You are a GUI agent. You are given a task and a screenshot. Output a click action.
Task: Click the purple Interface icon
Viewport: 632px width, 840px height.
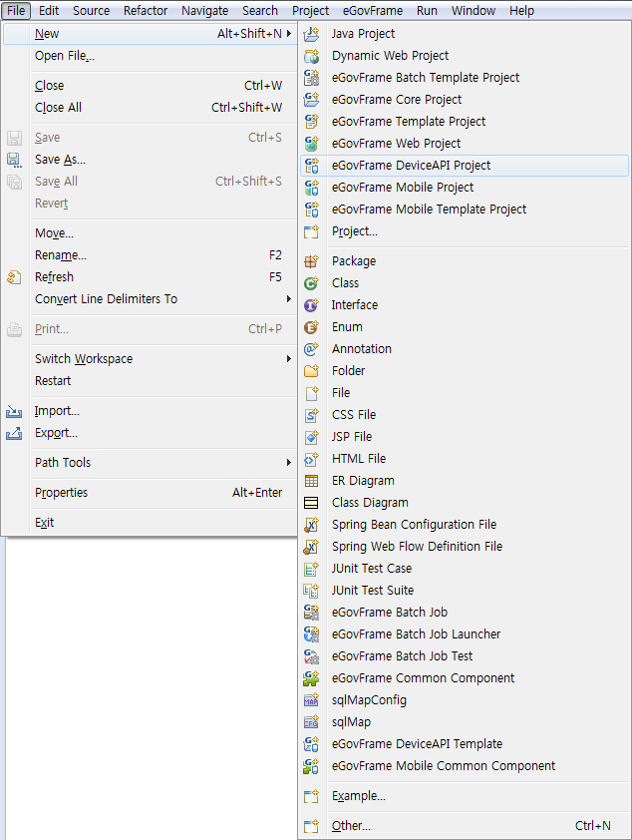[x=311, y=305]
